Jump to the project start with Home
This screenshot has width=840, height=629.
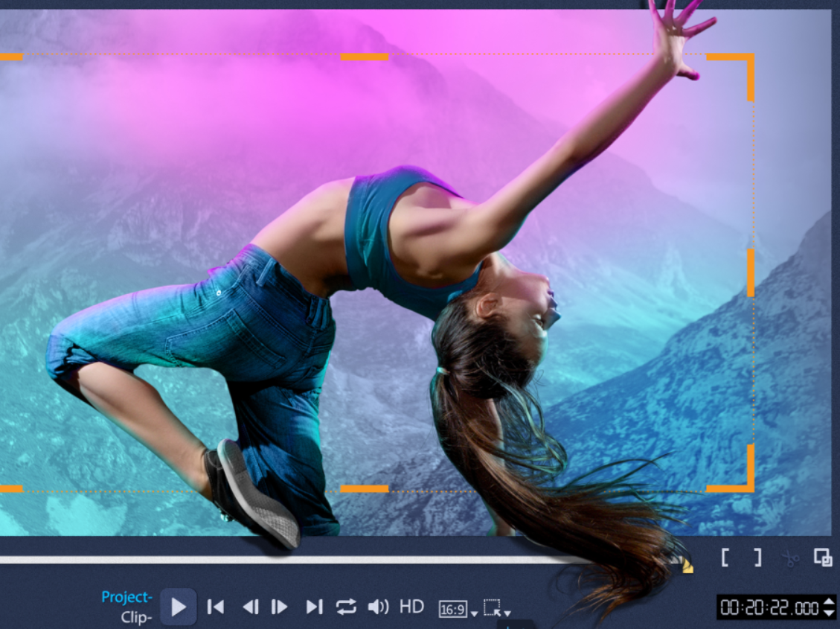click(215, 607)
